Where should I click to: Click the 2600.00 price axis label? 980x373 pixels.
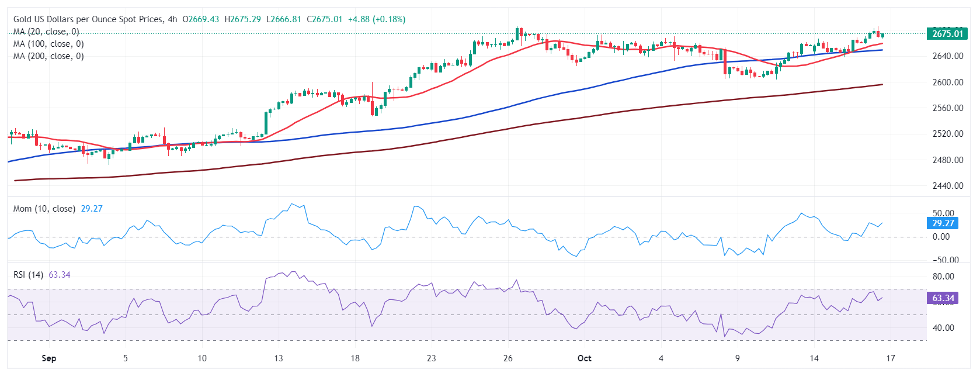pyautogui.click(x=948, y=82)
